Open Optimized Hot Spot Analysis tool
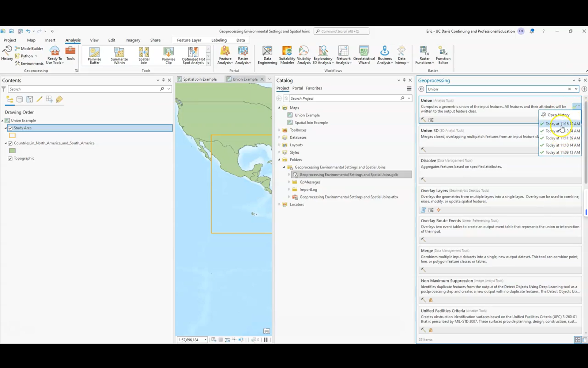The width and height of the screenshot is (588, 368). (193, 56)
